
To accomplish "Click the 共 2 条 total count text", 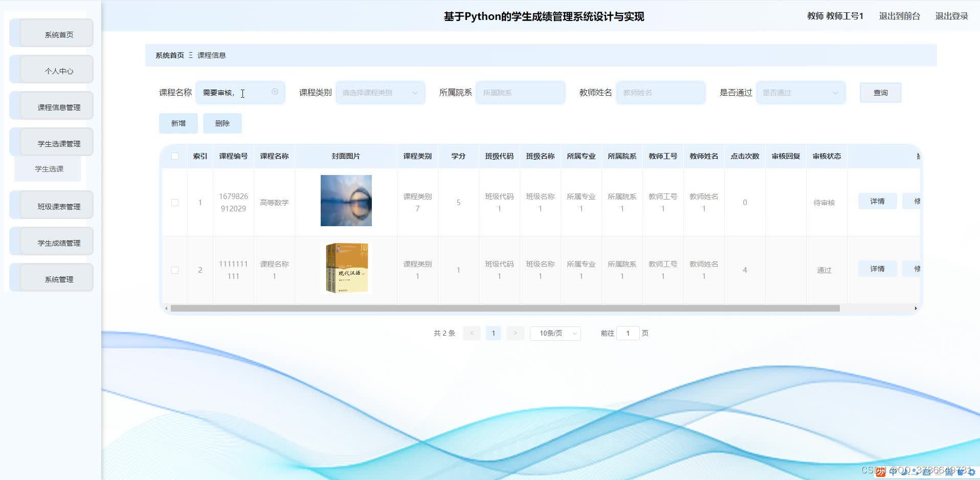I will (444, 333).
